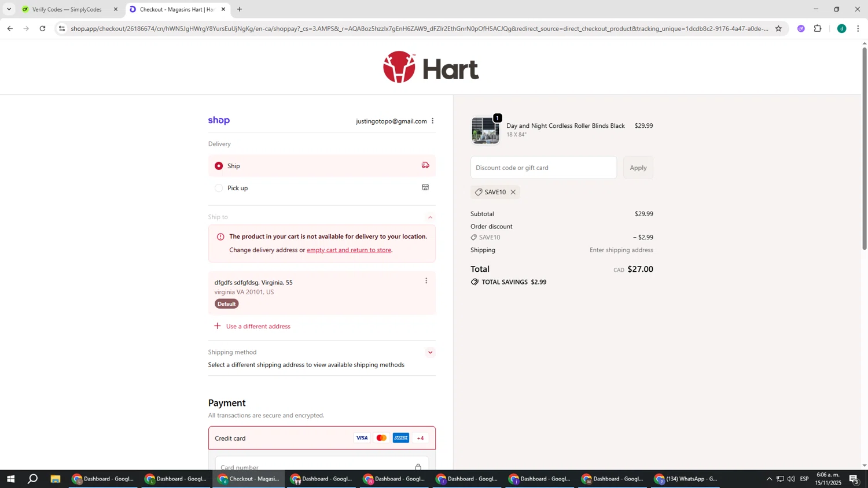
Task: Open a new browser tab
Action: tap(240, 9)
